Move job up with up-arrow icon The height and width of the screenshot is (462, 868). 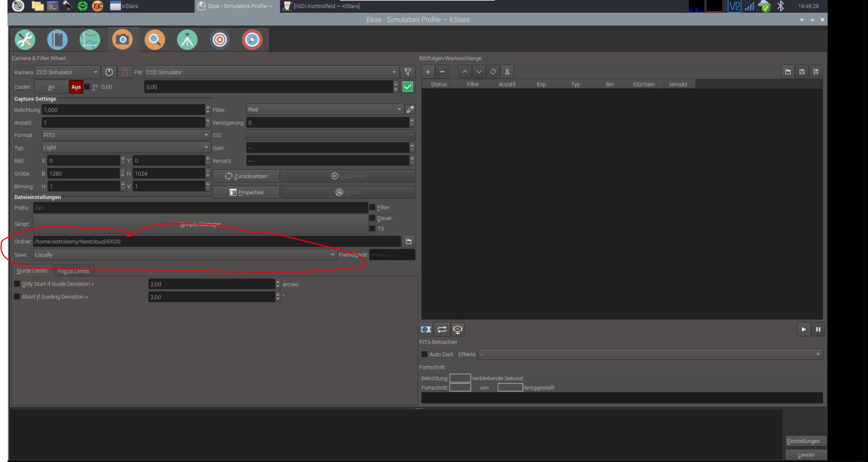(x=464, y=72)
